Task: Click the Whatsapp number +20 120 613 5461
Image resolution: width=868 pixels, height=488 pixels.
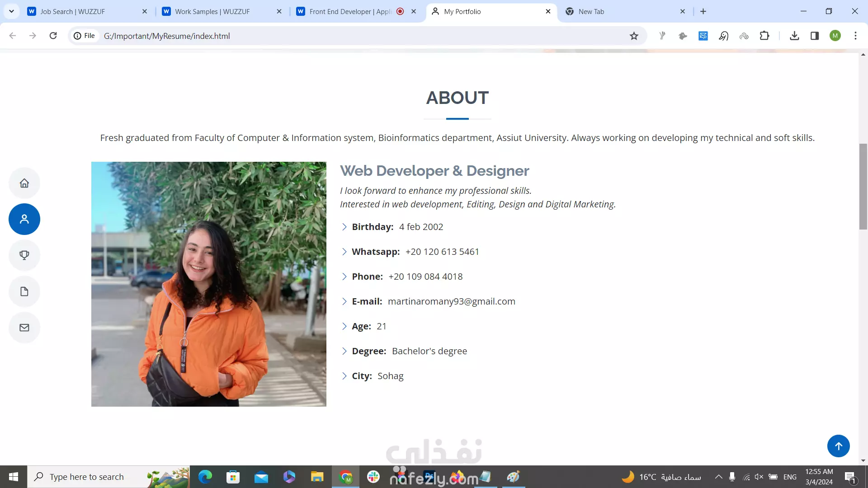Action: point(442,252)
